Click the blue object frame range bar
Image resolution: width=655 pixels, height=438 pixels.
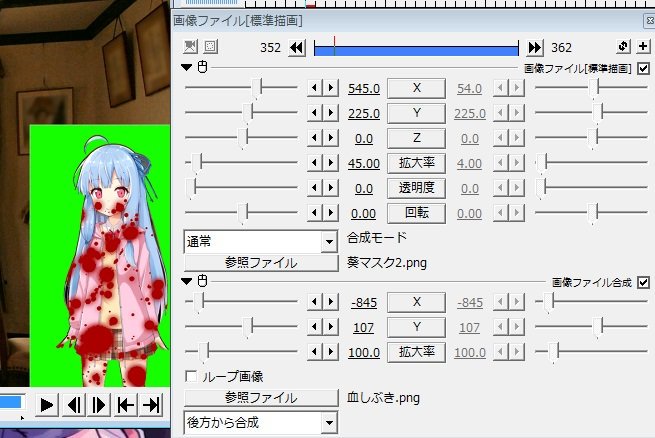[x=416, y=50]
